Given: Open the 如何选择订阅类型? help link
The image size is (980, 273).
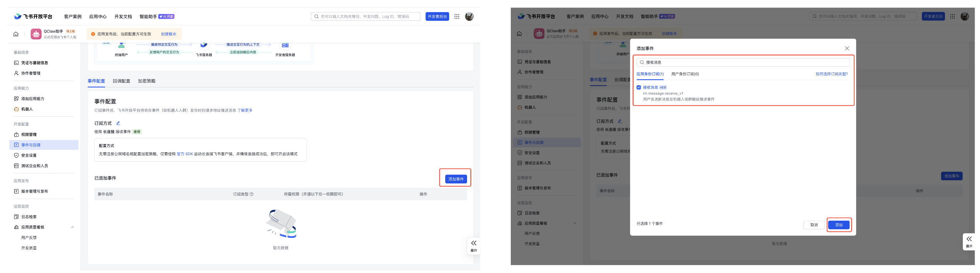Looking at the screenshot, I should pos(831,74).
